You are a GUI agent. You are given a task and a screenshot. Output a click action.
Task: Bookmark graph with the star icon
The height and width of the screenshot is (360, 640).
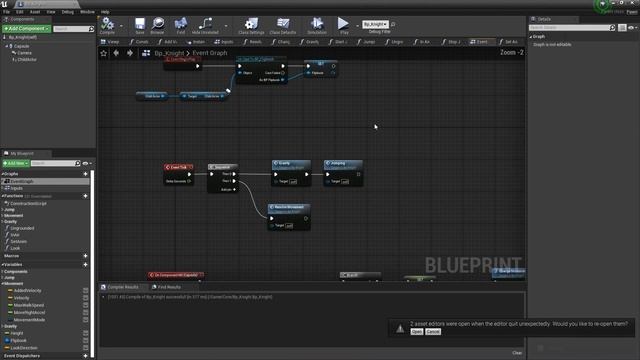click(104, 53)
